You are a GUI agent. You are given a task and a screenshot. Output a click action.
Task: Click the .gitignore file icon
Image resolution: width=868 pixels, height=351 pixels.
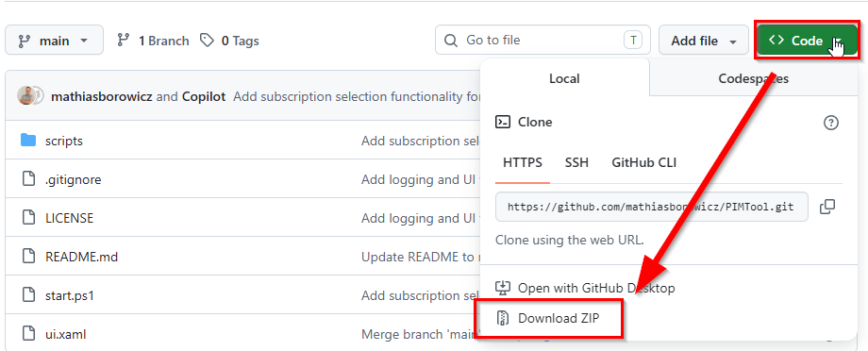tap(28, 179)
